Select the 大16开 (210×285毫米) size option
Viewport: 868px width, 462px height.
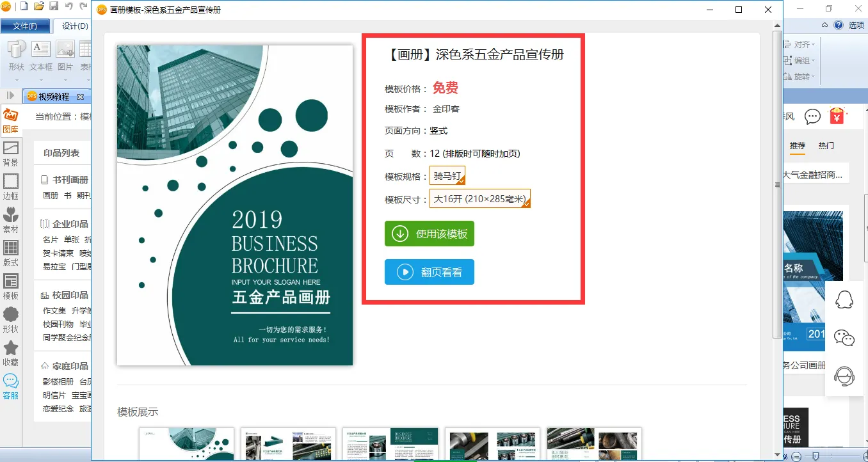pos(480,198)
